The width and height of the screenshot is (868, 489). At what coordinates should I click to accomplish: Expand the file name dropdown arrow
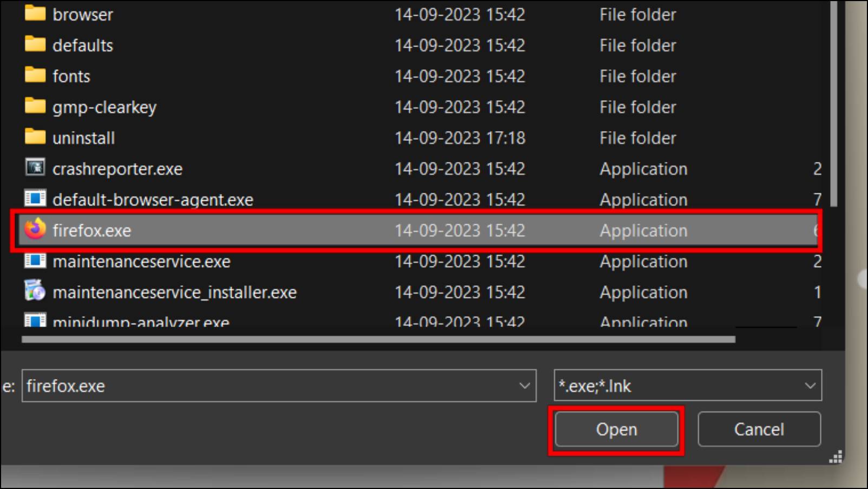[524, 386]
